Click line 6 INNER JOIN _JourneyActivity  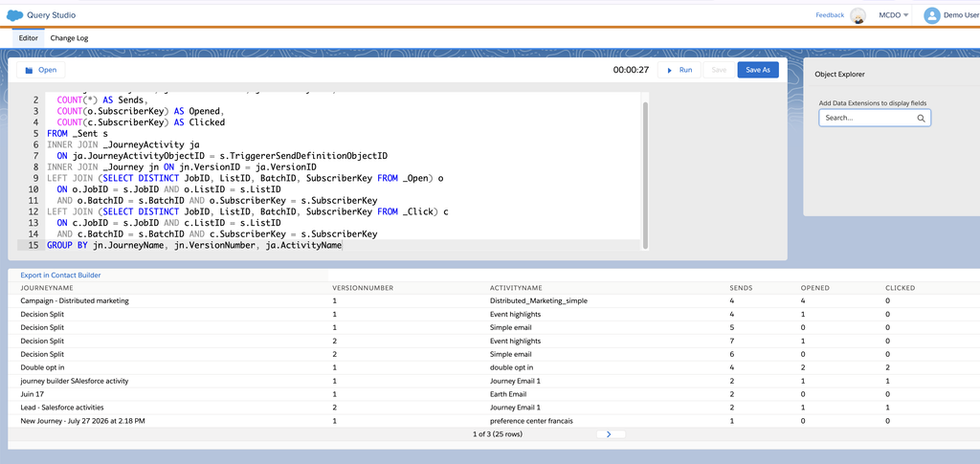point(123,144)
